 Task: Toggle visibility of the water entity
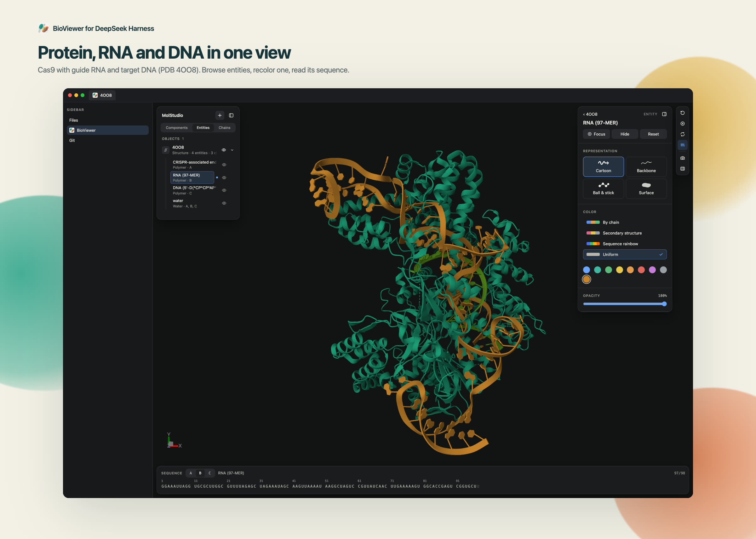pyautogui.click(x=224, y=203)
